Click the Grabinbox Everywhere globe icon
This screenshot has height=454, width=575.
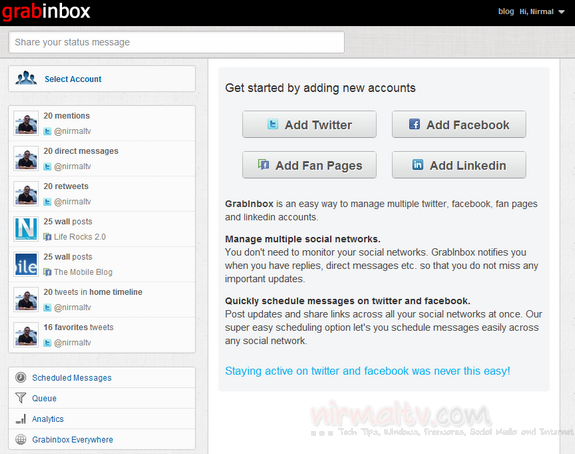[21, 439]
